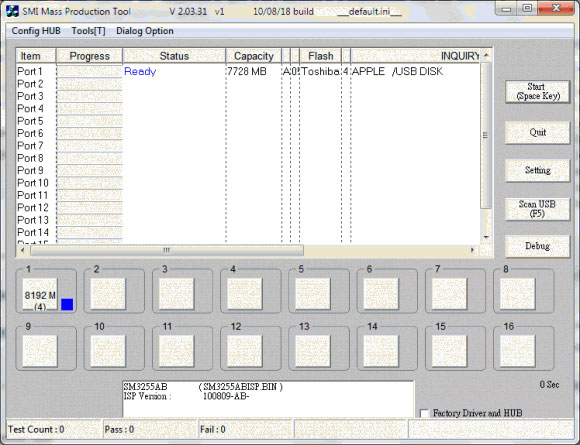Select empty port slot 5
The width and height of the screenshot is (580, 445).
pyautogui.click(x=313, y=294)
